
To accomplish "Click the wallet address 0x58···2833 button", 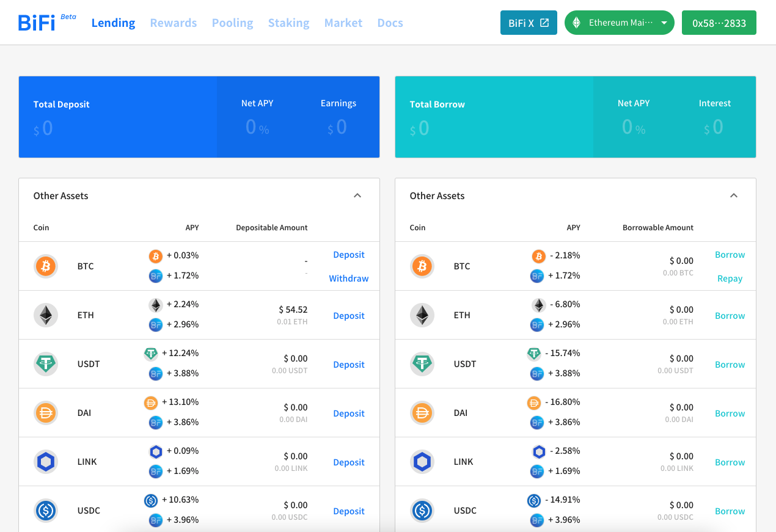I will click(x=719, y=23).
